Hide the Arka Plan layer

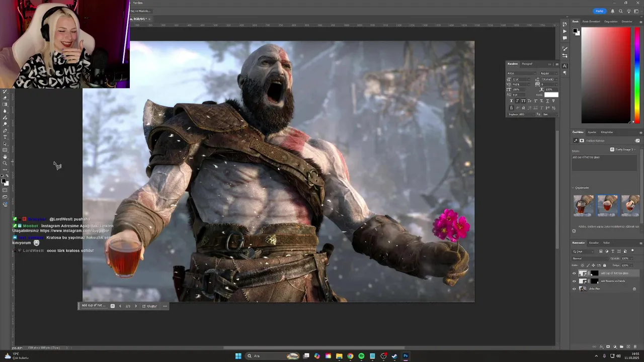pos(574,289)
